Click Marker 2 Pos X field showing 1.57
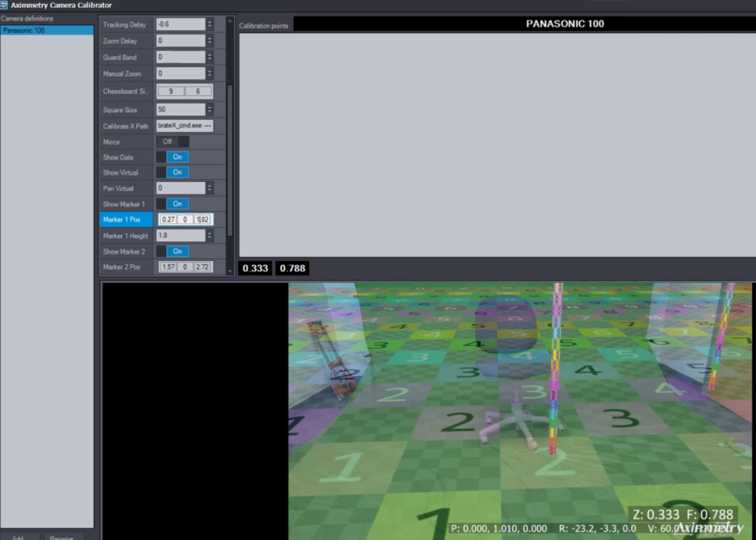Viewport: 756px width, 540px height. tap(168, 267)
